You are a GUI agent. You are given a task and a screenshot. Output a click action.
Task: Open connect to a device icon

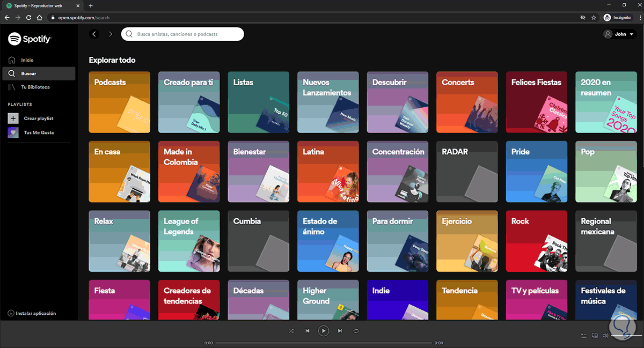coord(595,336)
